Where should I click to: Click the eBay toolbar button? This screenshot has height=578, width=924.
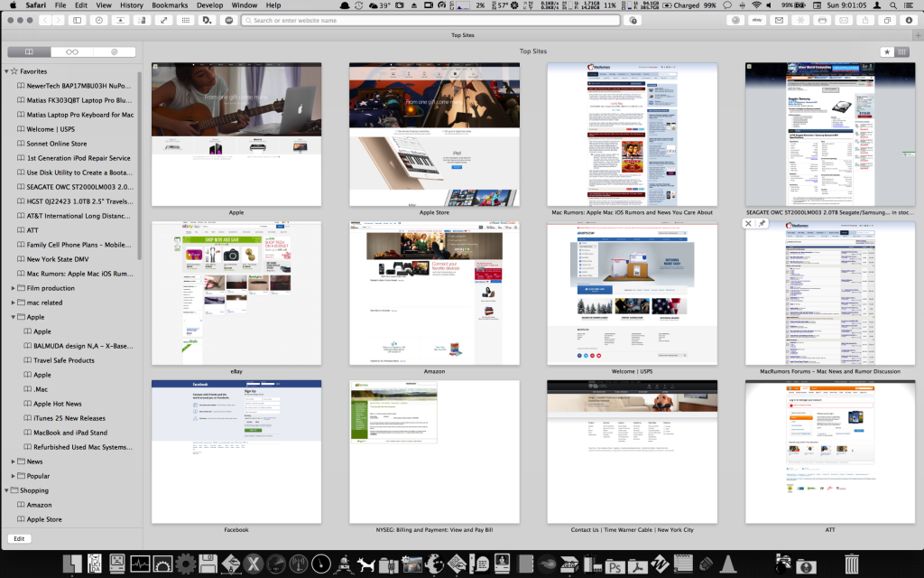(x=757, y=20)
